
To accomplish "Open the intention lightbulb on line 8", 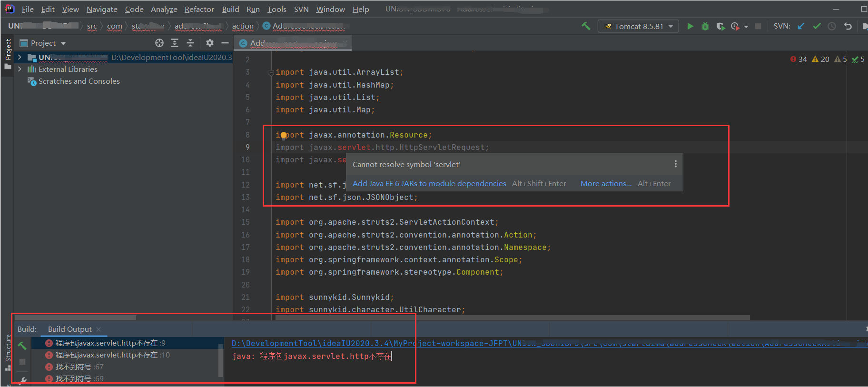I will coord(284,135).
